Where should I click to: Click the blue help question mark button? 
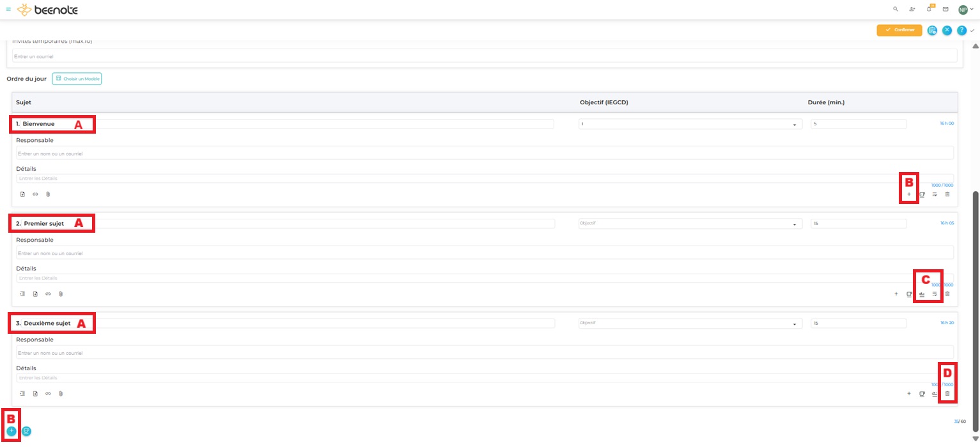961,30
